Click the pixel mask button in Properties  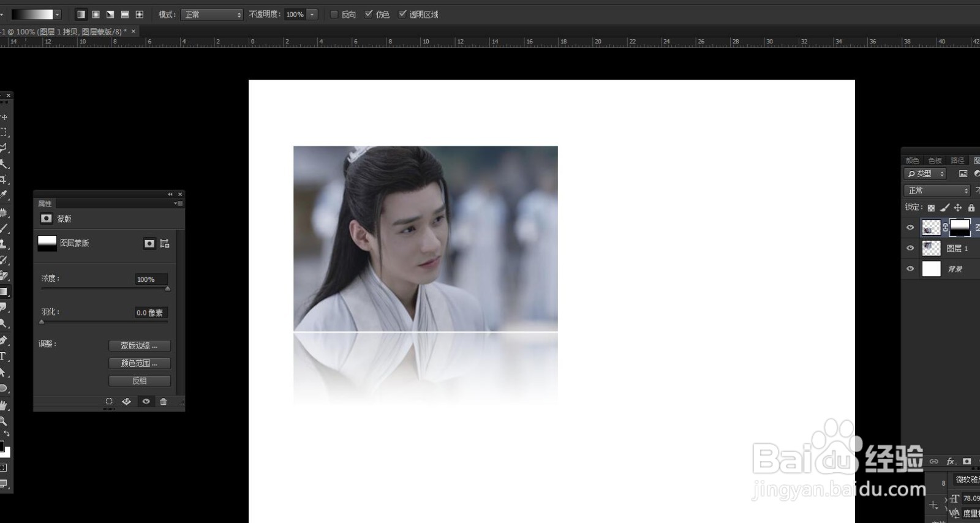click(x=149, y=244)
